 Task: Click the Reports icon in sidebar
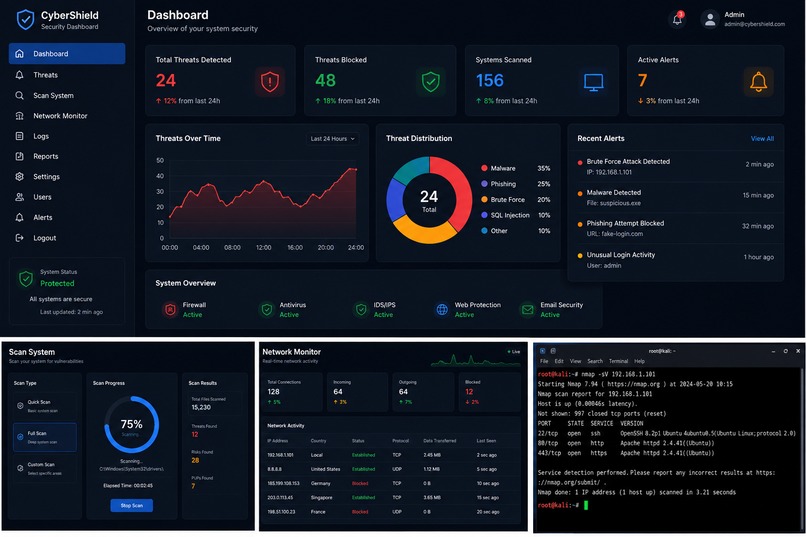[x=20, y=156]
